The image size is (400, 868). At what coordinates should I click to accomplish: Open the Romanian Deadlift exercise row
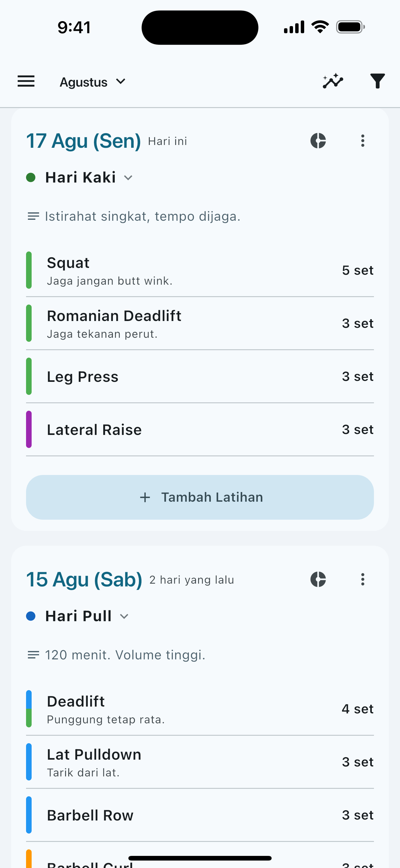point(200,323)
